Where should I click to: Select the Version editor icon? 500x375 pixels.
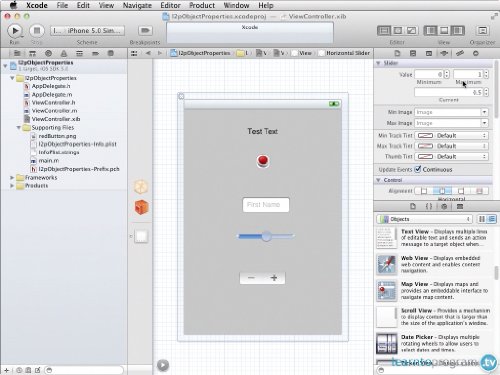coord(412,31)
